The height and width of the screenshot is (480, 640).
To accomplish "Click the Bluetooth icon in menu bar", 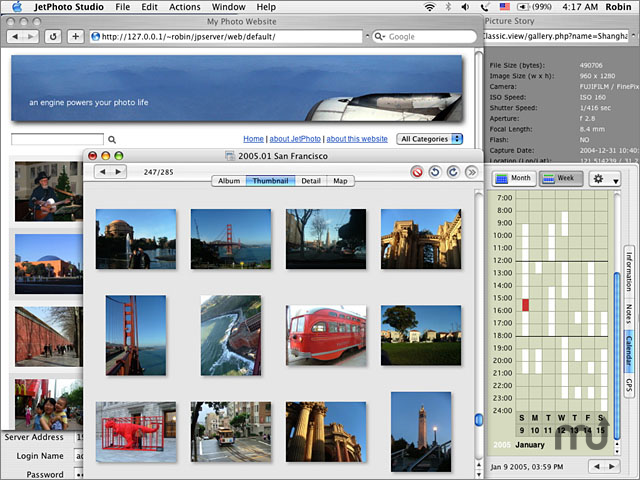I will [x=448, y=7].
